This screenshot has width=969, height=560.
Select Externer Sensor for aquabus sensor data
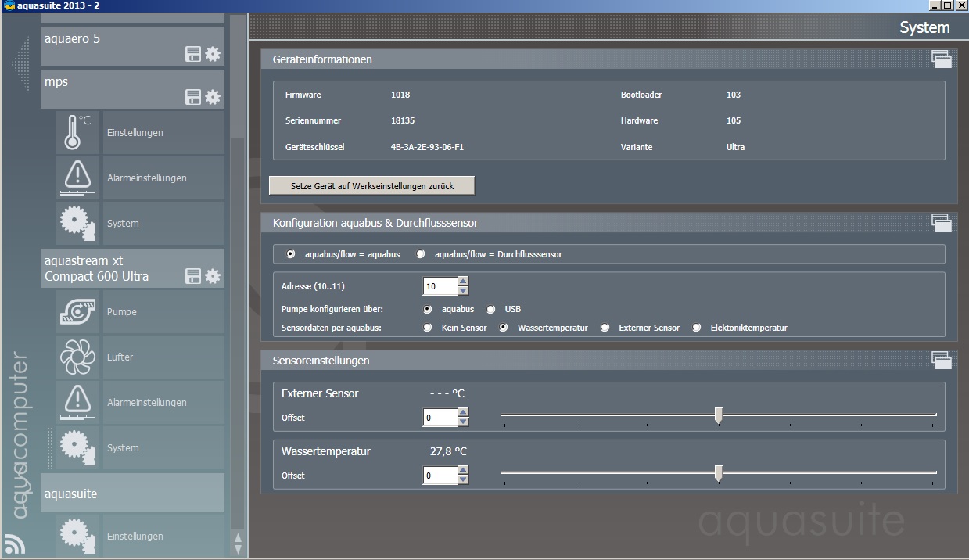pos(605,328)
